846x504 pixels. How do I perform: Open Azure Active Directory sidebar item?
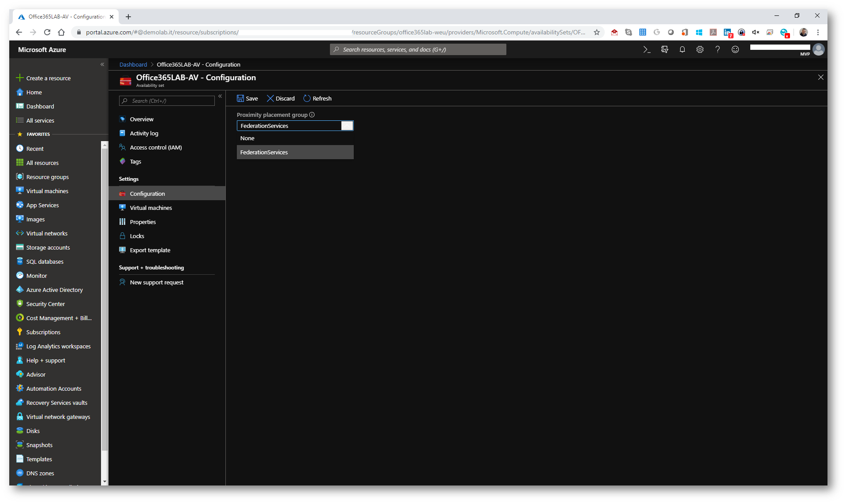[x=54, y=290]
